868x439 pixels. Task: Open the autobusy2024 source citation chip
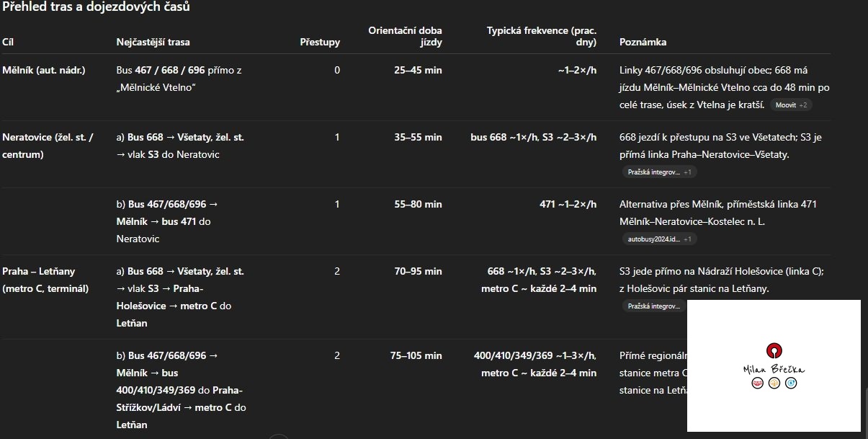click(658, 239)
